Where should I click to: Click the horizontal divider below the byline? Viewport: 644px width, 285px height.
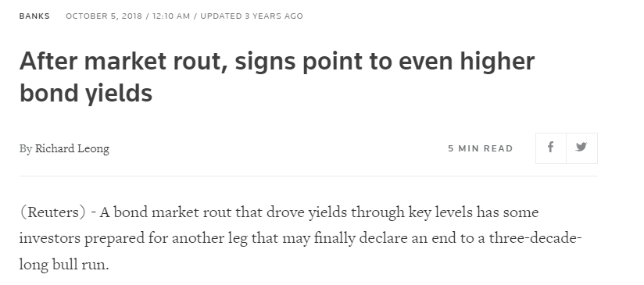(x=309, y=176)
